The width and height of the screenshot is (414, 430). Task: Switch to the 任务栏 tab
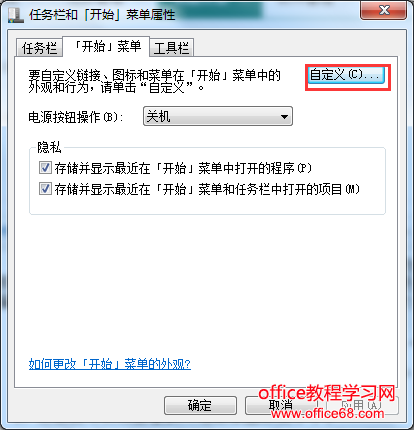pos(39,48)
